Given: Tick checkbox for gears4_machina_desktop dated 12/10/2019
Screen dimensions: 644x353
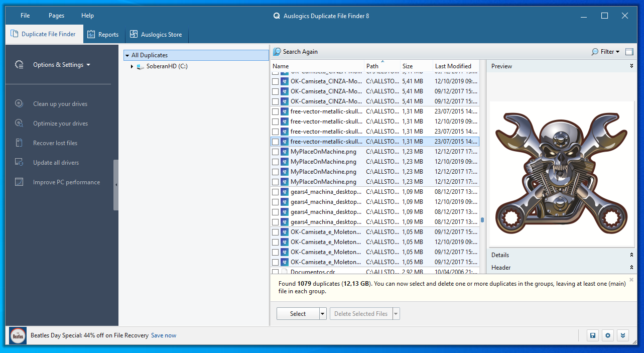Looking at the screenshot, I should 275,202.
